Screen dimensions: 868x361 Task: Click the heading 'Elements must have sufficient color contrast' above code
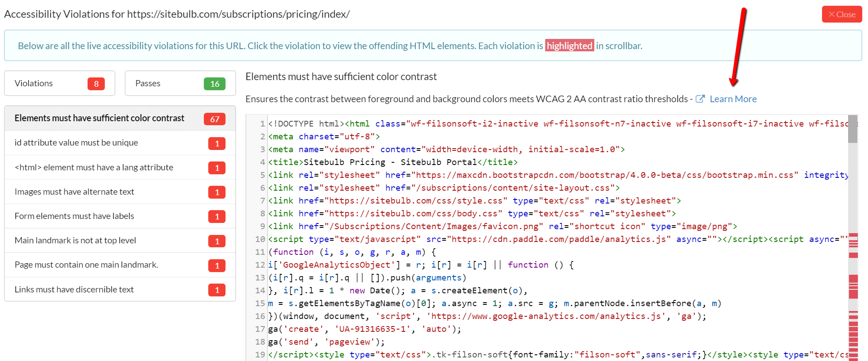[341, 77]
